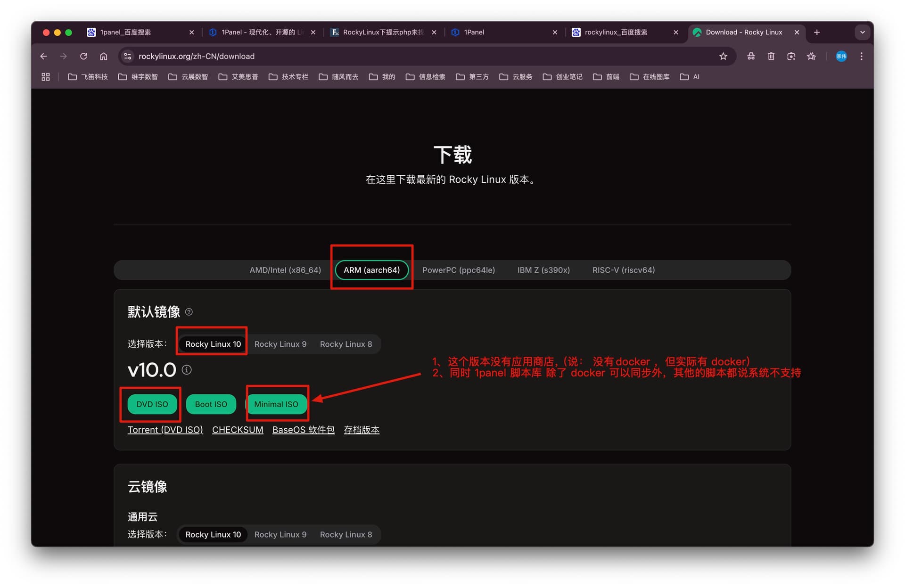Close the rockylinux_百度搜索 tab
Viewport: 905px width, 588px height.
click(x=676, y=32)
